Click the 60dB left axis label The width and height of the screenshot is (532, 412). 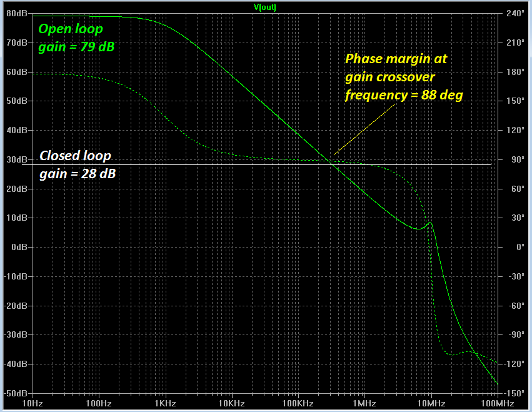coord(17,72)
